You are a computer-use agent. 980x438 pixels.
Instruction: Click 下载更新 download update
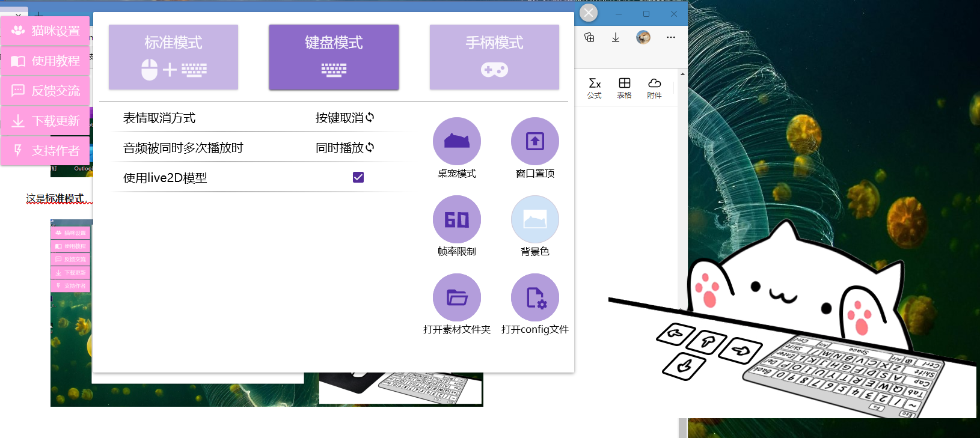tap(46, 121)
